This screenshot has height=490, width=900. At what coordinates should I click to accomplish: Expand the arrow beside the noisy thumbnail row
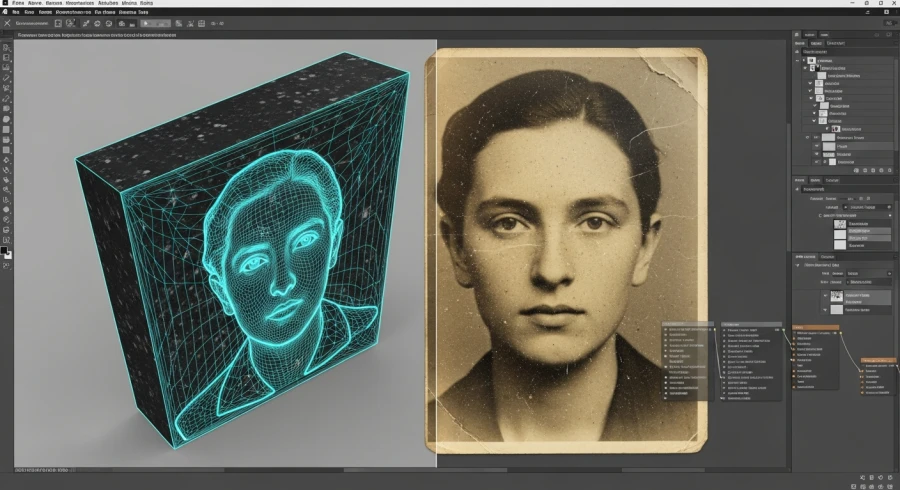pos(825,296)
